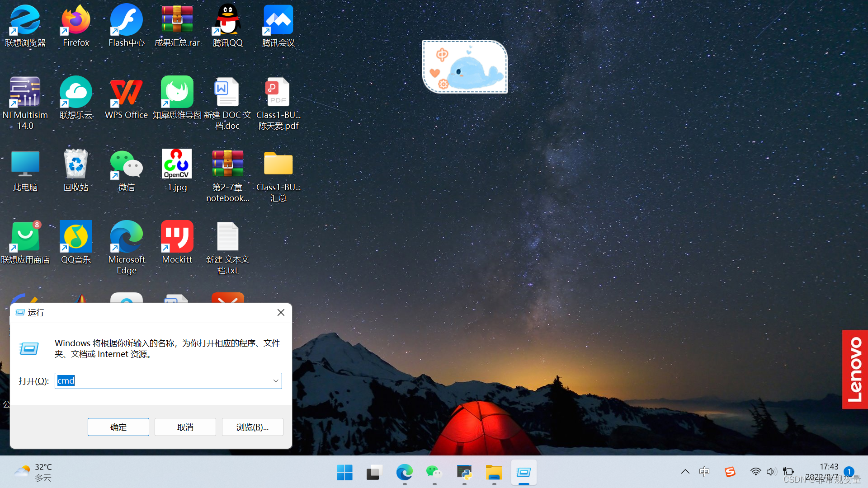
Task: Expand the 打开 combo box dropdown arrow
Action: coord(276,381)
